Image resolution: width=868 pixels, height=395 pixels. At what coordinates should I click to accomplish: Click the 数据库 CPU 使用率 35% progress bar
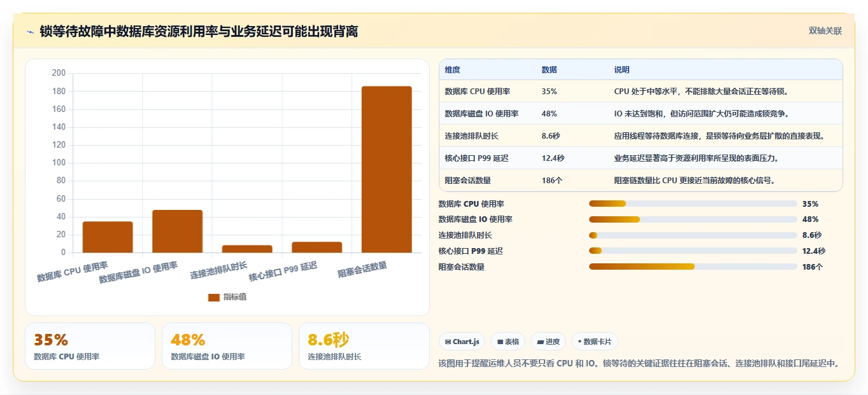point(693,204)
